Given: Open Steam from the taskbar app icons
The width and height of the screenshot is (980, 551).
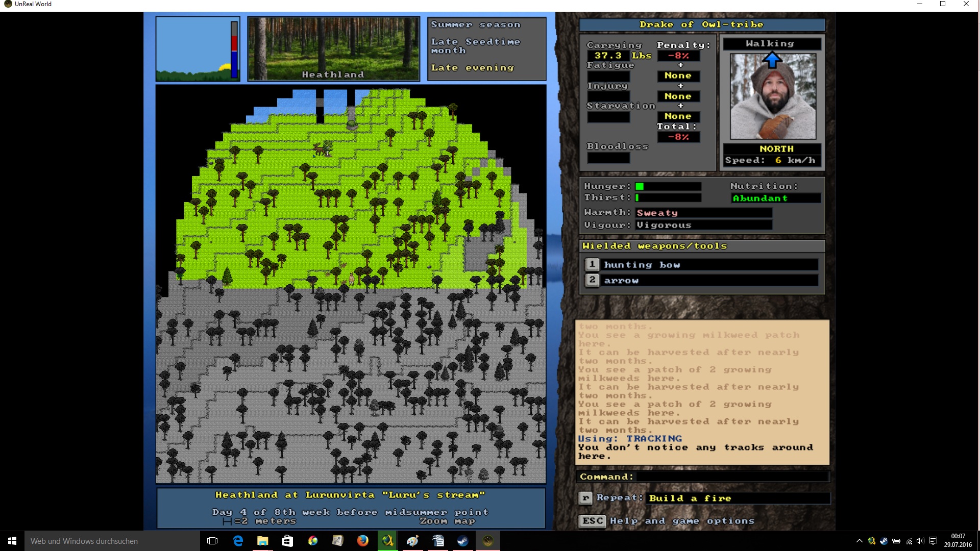Looking at the screenshot, I should (462, 541).
